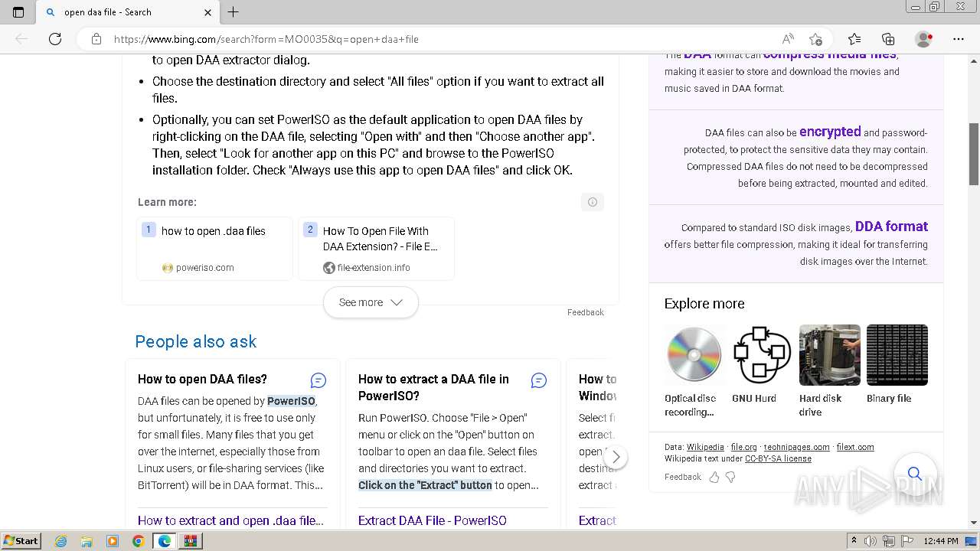980x551 pixels.
Task: Open a new browser tab
Action: pos(234,12)
